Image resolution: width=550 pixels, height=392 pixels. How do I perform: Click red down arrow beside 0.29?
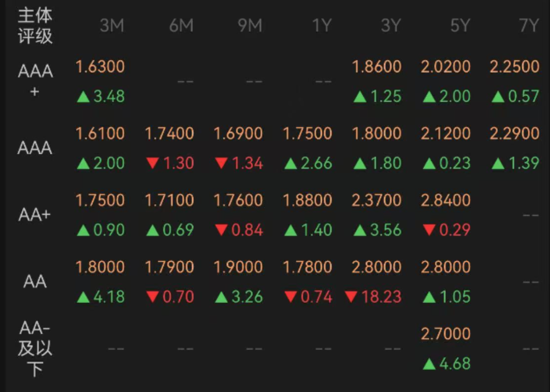tap(429, 231)
